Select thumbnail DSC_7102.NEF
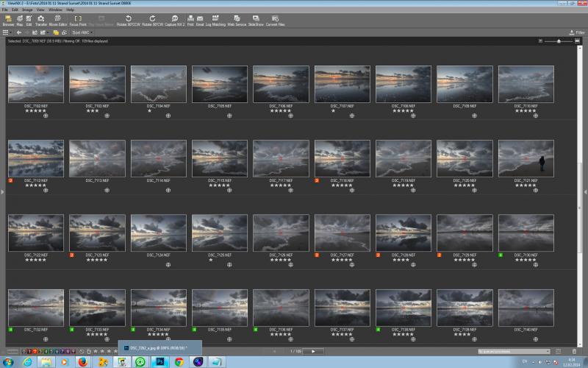The width and height of the screenshot is (588, 368). point(36,84)
